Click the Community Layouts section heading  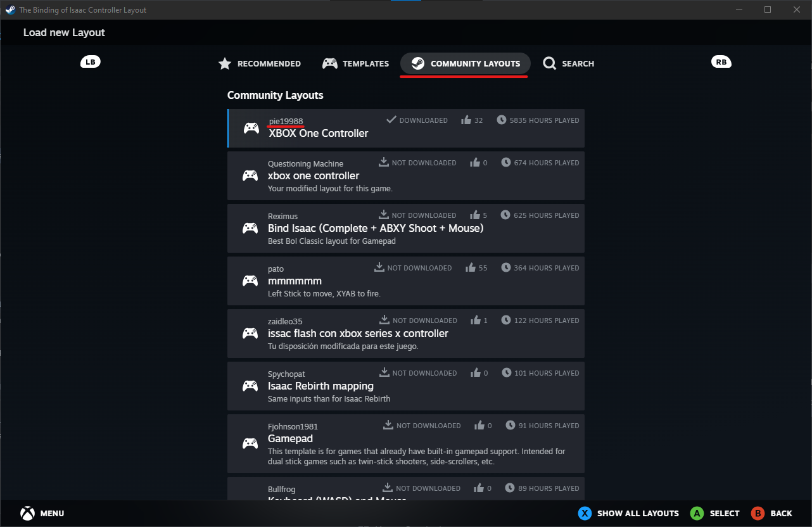[276, 95]
